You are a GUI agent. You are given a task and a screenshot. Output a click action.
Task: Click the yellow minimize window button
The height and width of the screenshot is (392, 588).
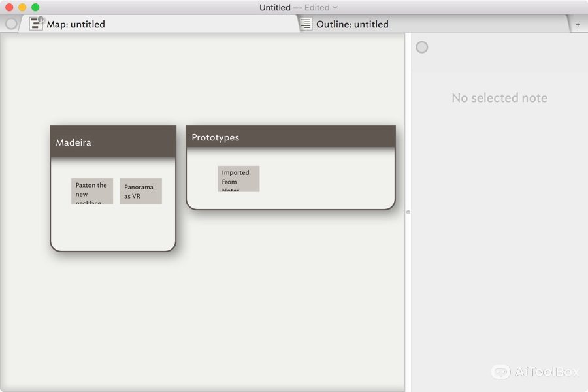coord(22,7)
